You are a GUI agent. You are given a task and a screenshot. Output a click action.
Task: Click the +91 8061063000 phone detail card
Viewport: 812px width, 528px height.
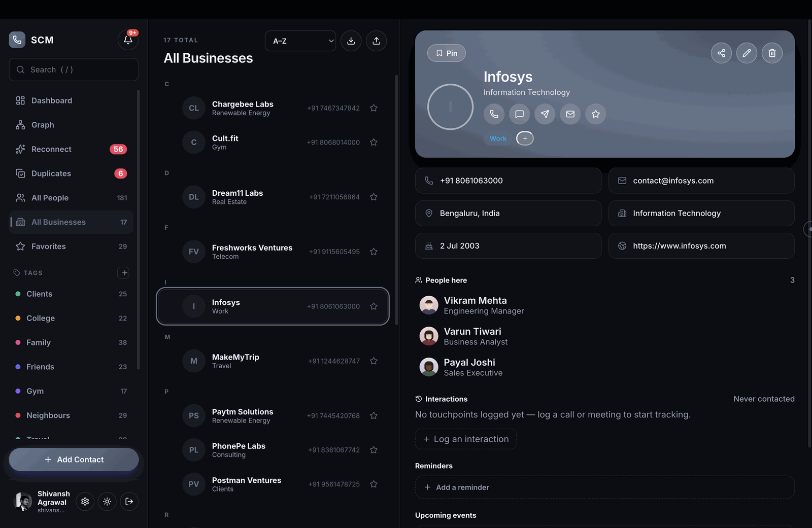tap(508, 181)
